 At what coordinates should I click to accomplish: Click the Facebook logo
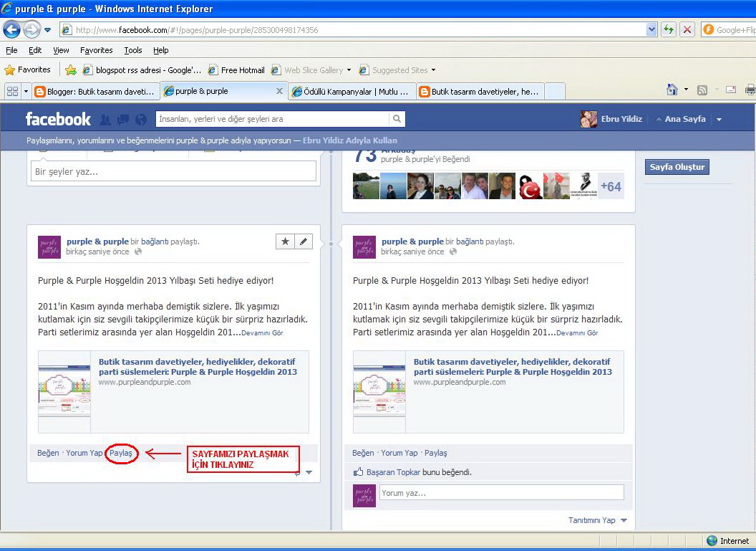58,119
